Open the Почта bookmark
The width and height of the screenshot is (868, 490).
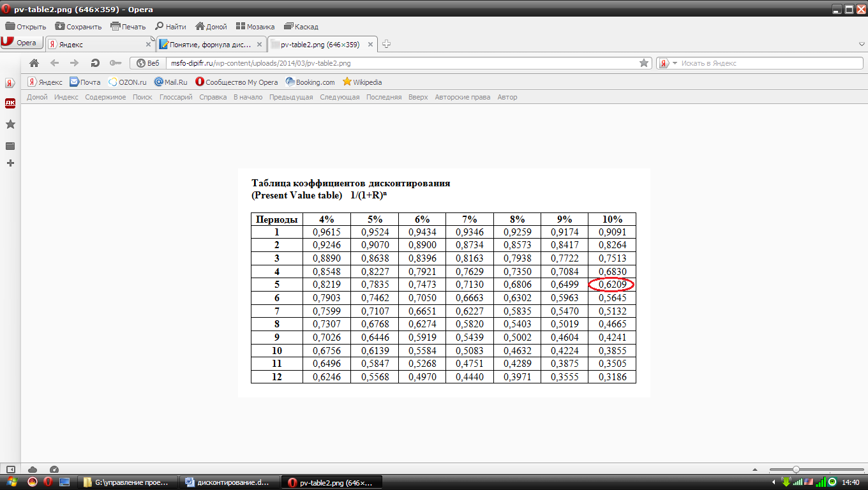[85, 82]
